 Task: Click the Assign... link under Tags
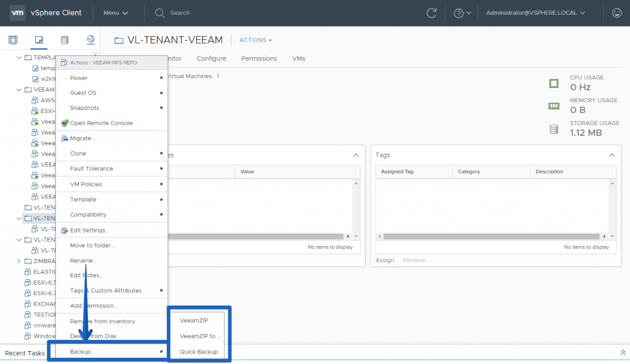coord(386,260)
